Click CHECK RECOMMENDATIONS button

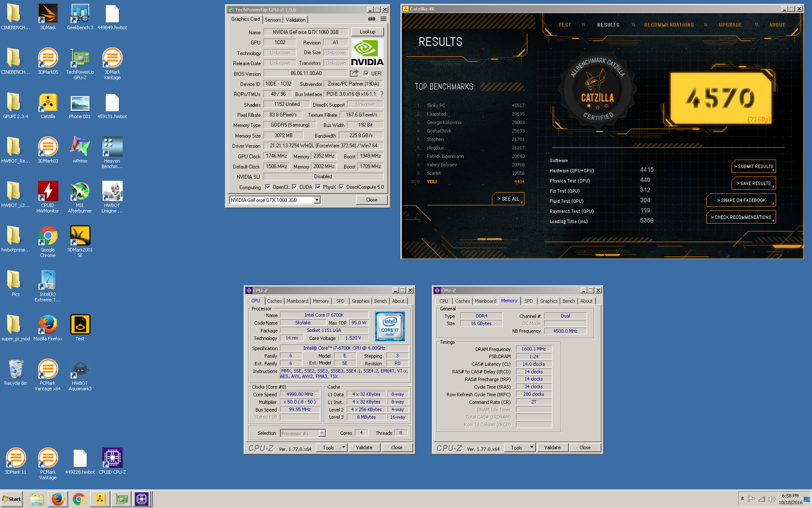pos(741,217)
